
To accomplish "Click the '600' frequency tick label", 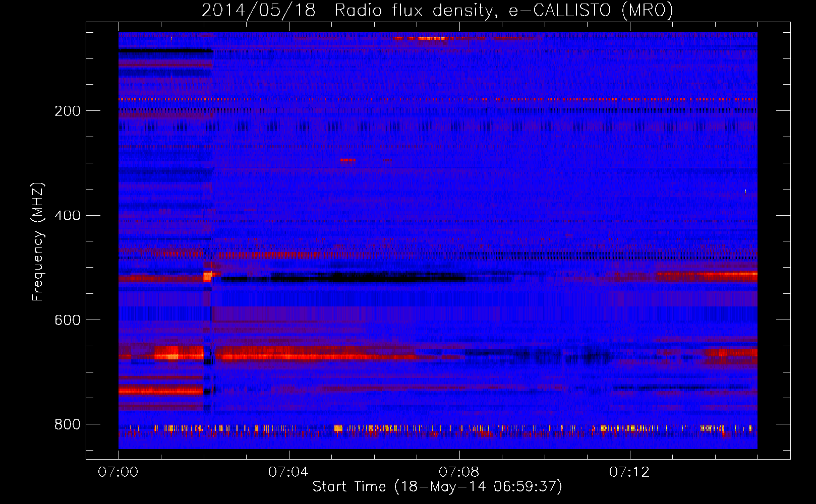I will (68, 321).
